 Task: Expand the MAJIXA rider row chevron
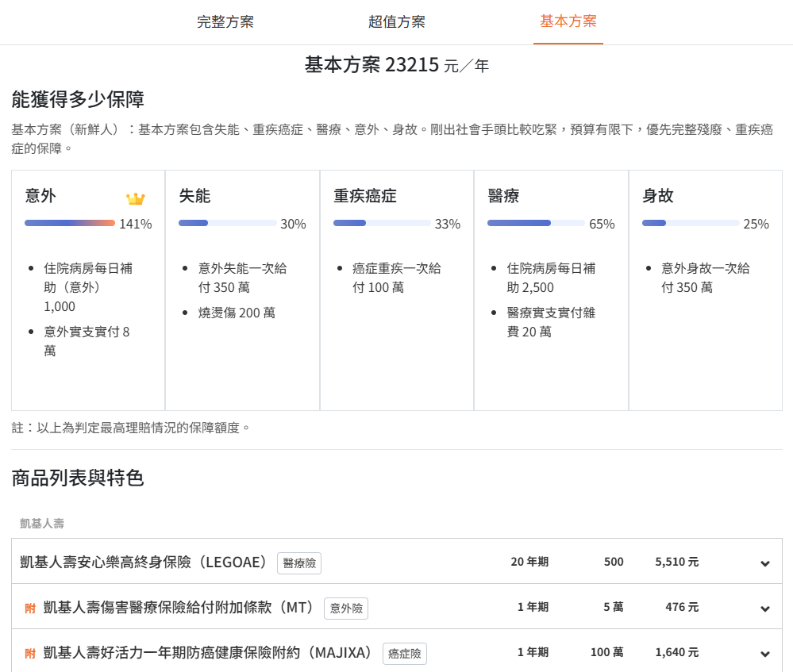[x=764, y=654]
